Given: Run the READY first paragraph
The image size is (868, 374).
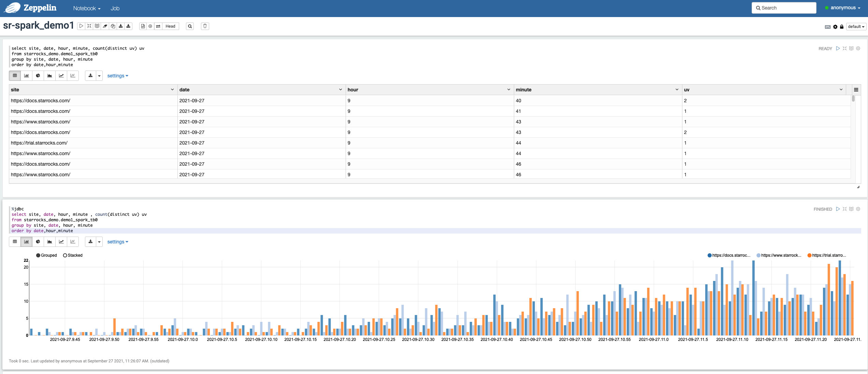Looking at the screenshot, I should pyautogui.click(x=838, y=48).
